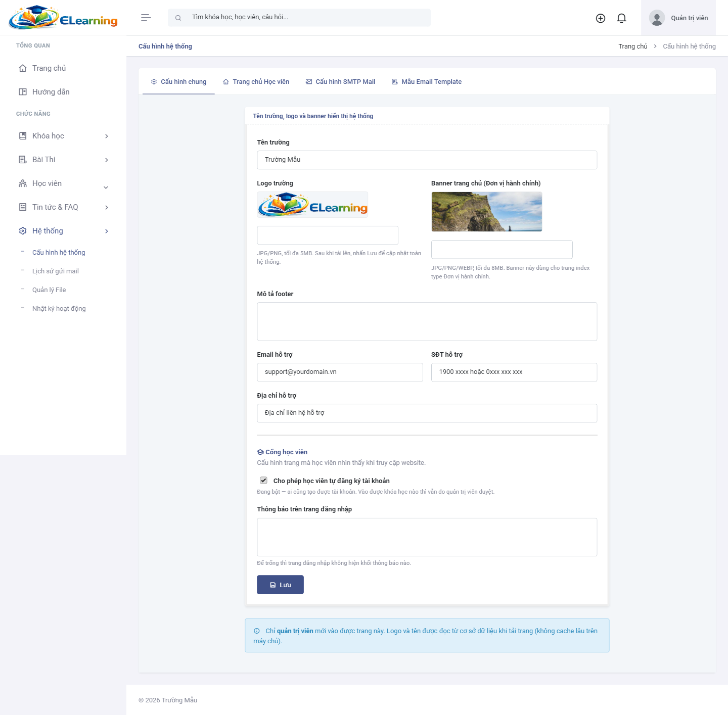Viewport: 728px width, 715px height.
Task: Click the login page notice textarea
Action: click(427, 537)
